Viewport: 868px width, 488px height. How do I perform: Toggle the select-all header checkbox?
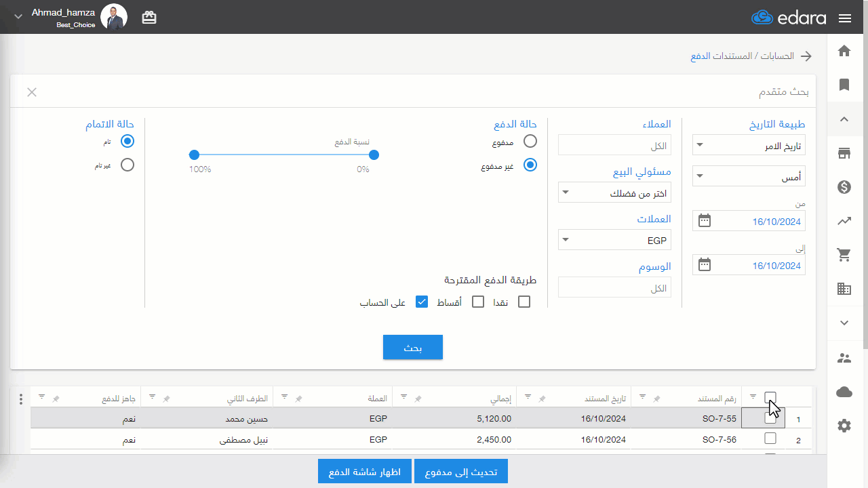[x=770, y=397]
